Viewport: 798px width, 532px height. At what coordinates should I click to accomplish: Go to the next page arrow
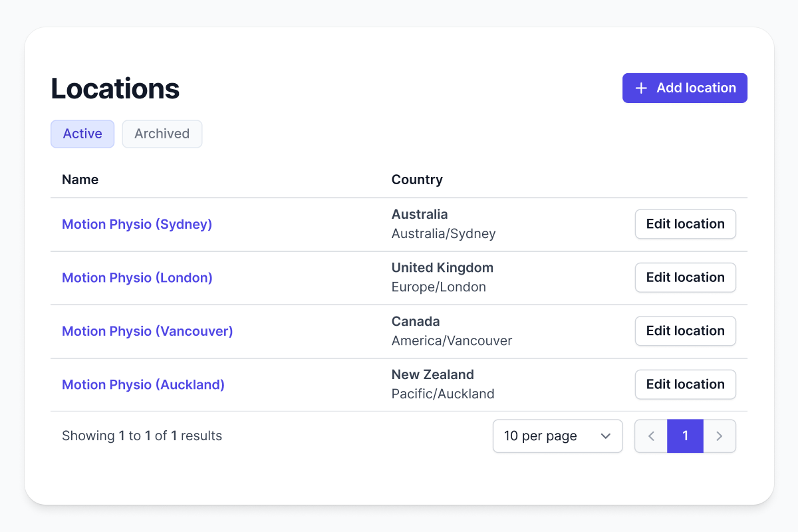[719, 436]
